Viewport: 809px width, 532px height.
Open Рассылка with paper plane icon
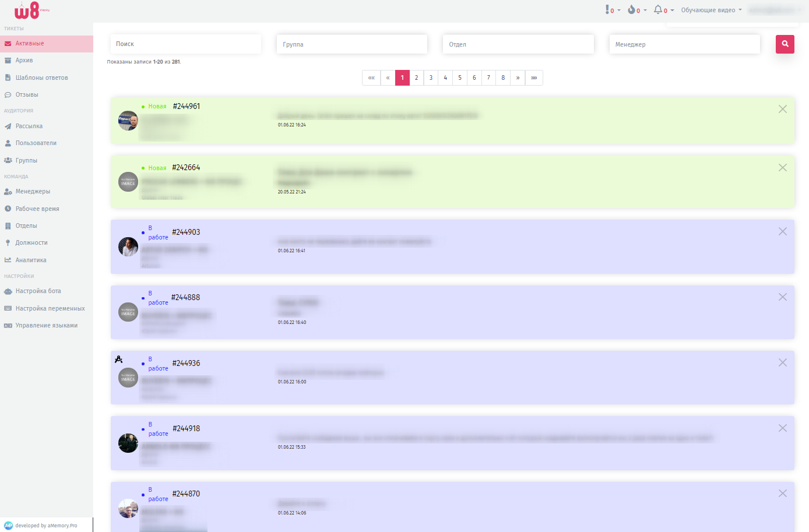pos(47,126)
